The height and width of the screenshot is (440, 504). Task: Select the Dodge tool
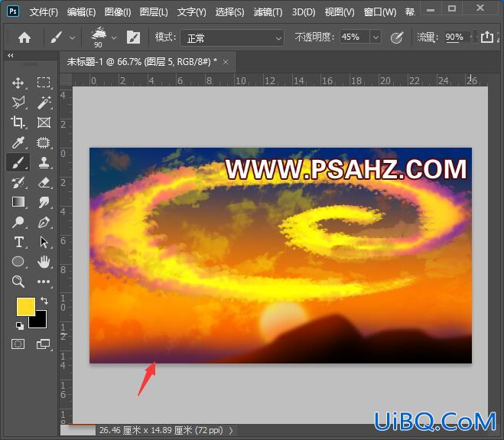(18, 222)
